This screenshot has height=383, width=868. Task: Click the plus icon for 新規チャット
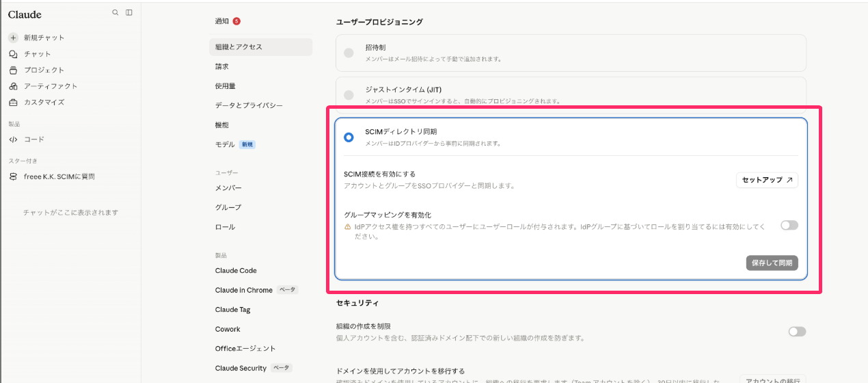[13, 38]
